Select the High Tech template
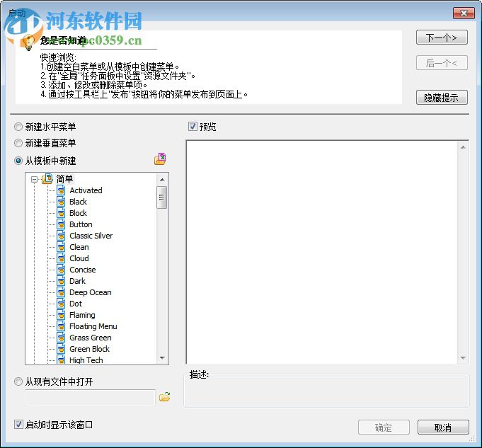Viewport: 482px width, 448px height. (x=86, y=360)
